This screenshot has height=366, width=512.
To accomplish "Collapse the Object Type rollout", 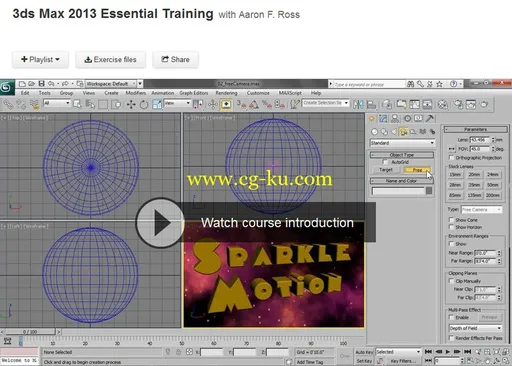I will coord(402,155).
